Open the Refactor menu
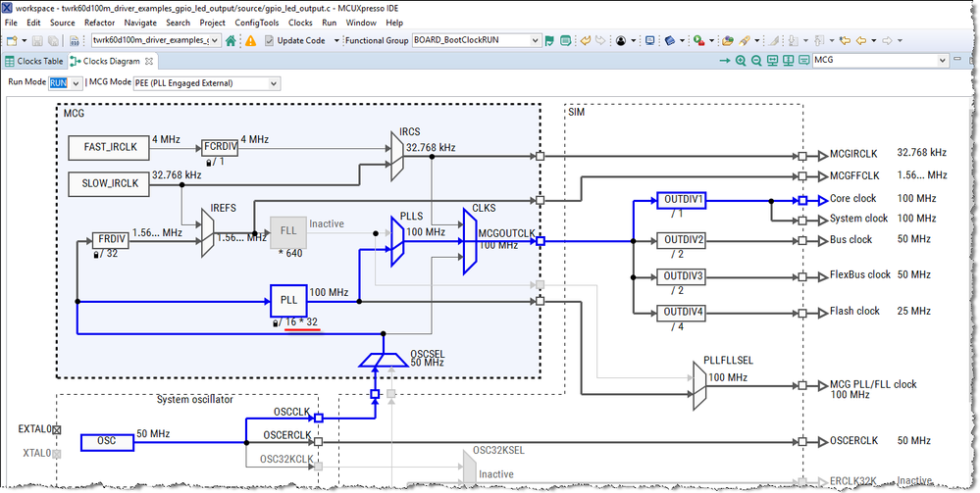The image size is (980, 493). point(99,23)
